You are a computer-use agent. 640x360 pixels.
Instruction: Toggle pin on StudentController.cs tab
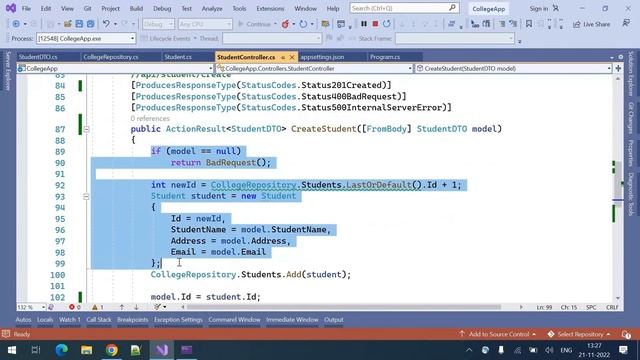283,57
